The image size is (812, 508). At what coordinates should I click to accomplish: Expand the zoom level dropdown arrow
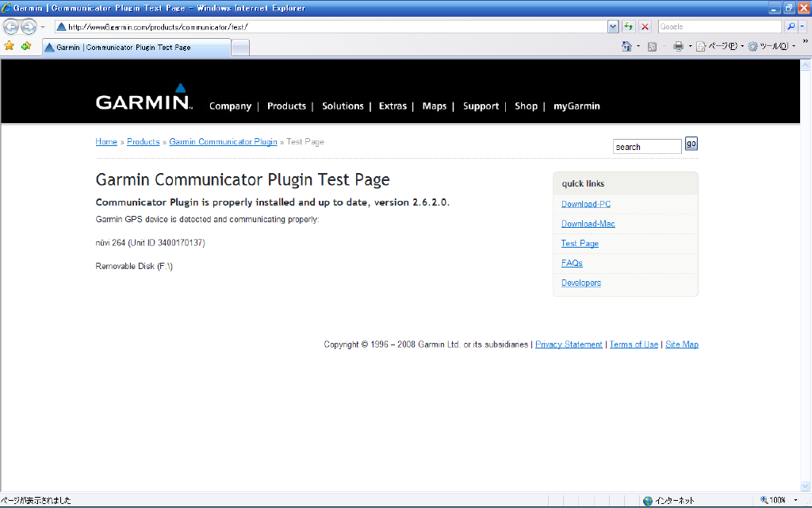795,500
